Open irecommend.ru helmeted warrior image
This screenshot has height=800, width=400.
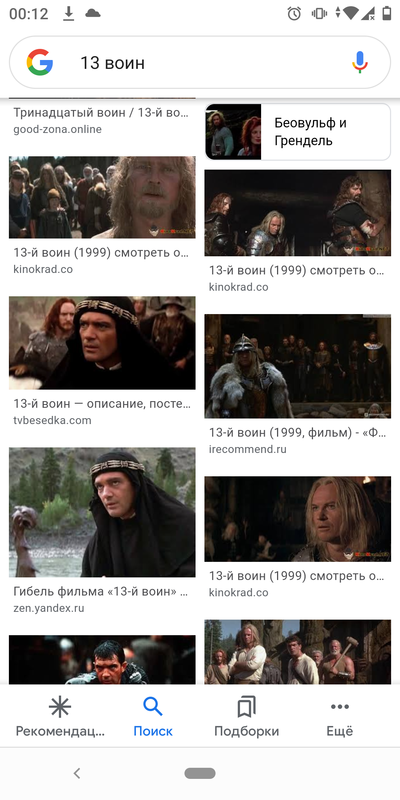(298, 366)
